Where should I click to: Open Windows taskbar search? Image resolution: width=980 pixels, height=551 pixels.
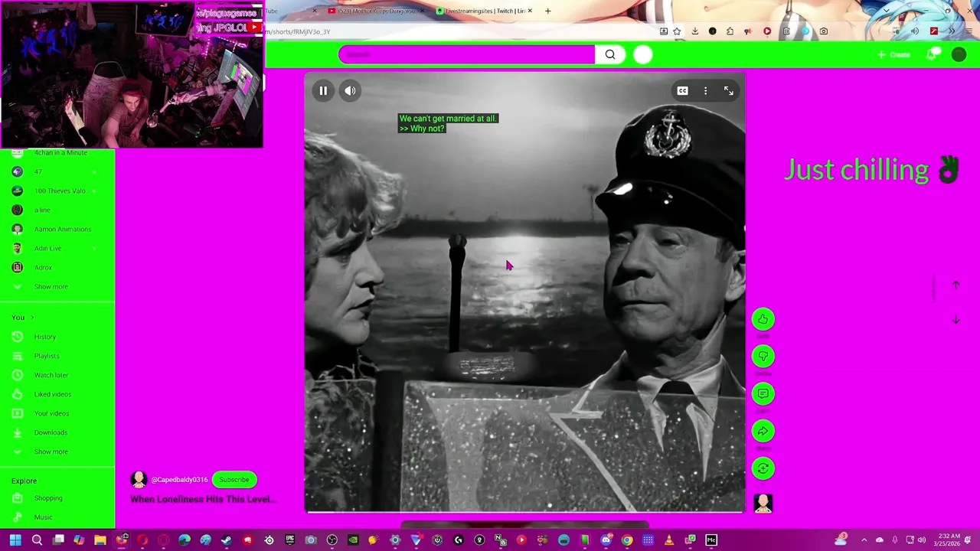pyautogui.click(x=37, y=540)
